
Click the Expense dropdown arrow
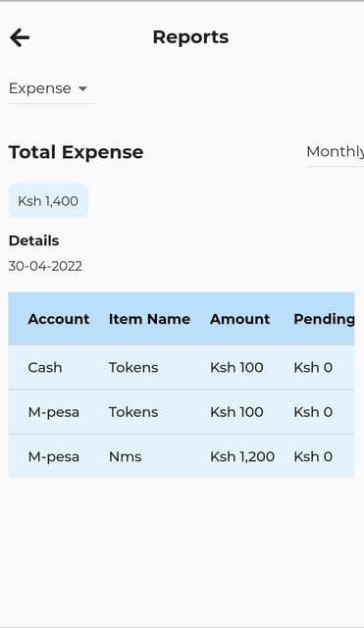coord(82,89)
